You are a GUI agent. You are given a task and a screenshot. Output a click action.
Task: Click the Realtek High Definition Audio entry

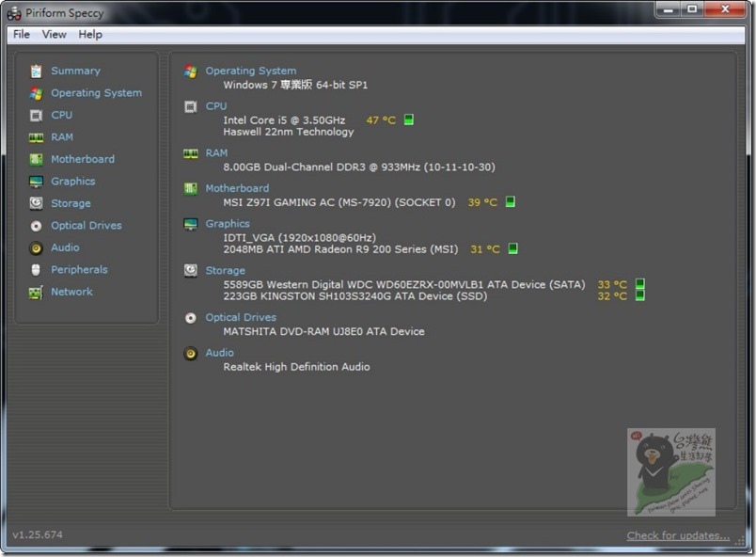point(296,367)
